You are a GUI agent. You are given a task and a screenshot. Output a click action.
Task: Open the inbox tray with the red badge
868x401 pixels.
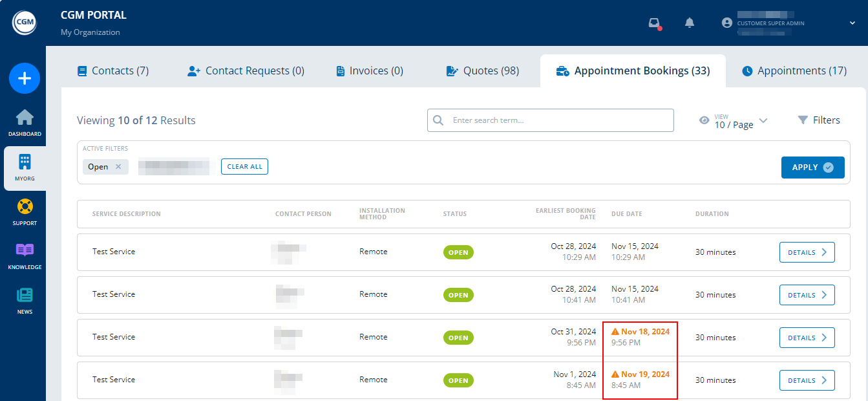[653, 22]
